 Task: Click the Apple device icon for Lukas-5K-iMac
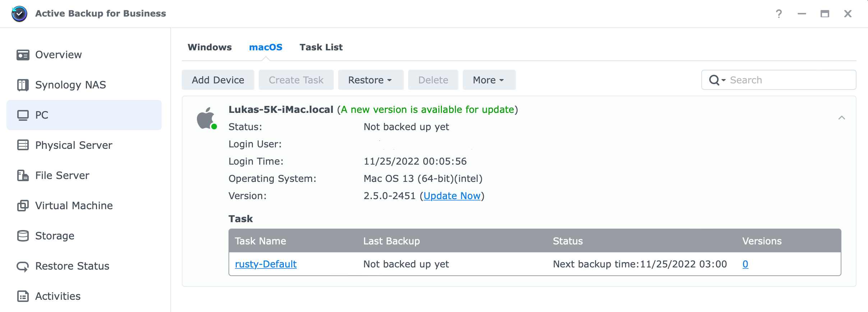(207, 118)
